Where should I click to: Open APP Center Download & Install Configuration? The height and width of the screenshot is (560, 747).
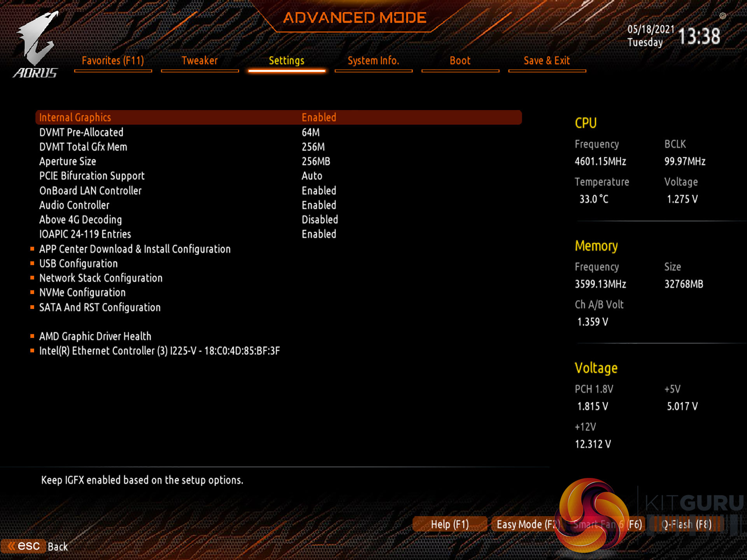click(x=135, y=249)
